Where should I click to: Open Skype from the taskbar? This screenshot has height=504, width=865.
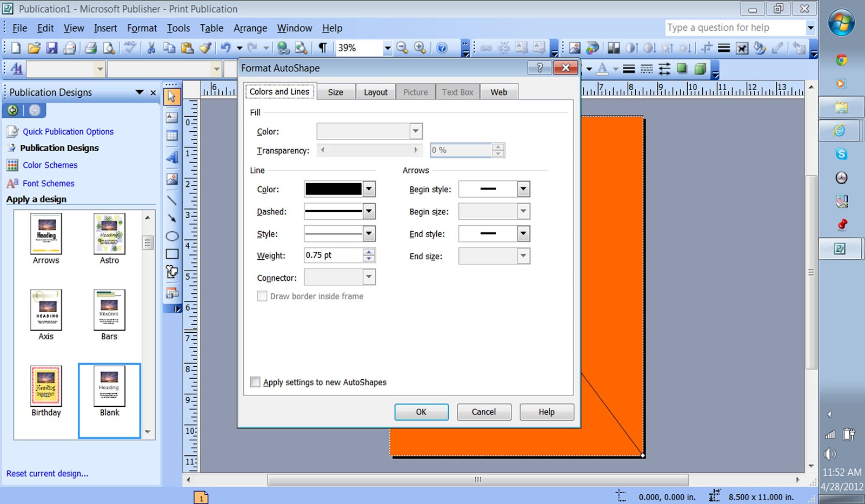click(x=841, y=154)
